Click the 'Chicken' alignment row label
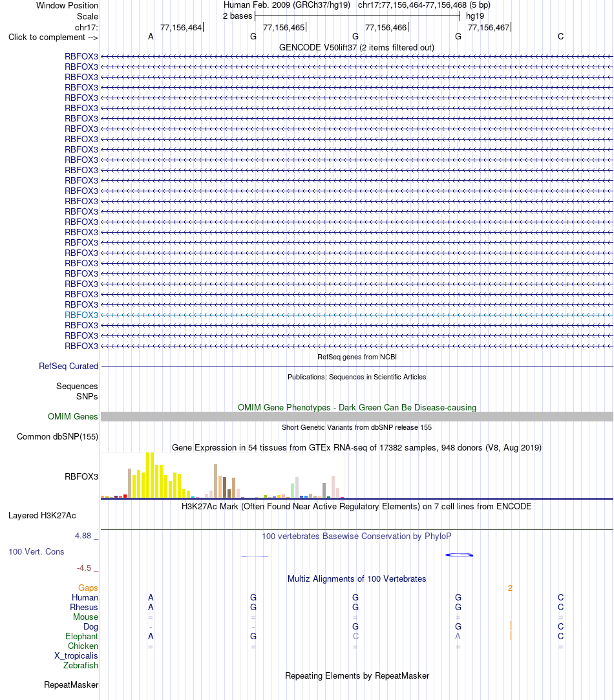This screenshot has width=614, height=700. coord(83,646)
